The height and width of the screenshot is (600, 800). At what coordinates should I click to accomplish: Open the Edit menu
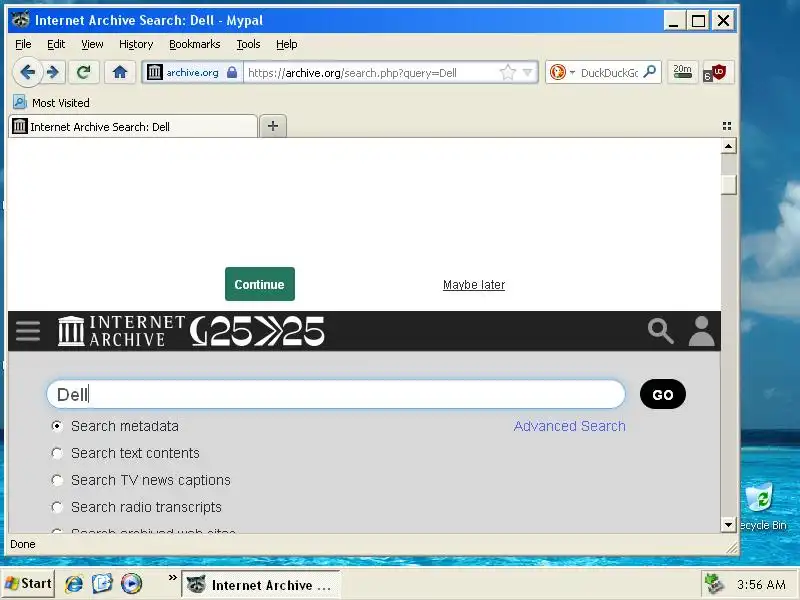[56, 44]
